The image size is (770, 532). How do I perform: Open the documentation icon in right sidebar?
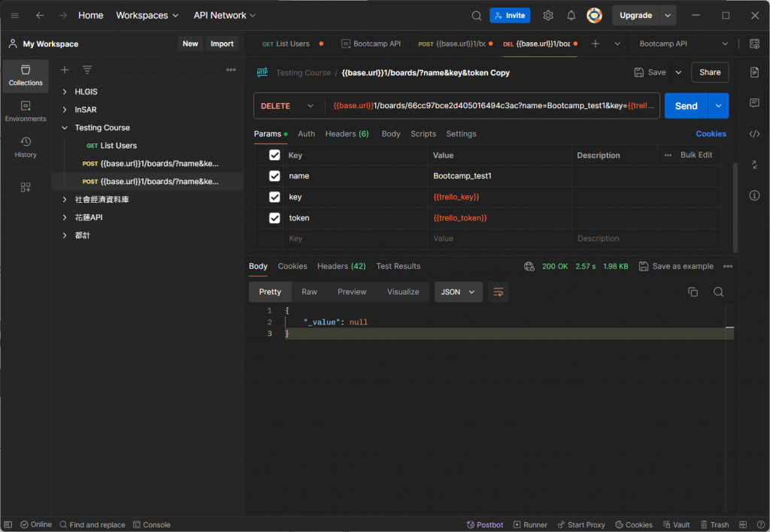click(x=754, y=73)
